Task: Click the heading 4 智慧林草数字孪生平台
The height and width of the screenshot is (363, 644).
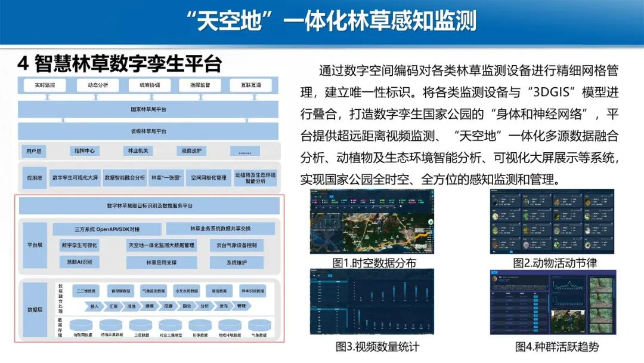Action: pyautogui.click(x=120, y=63)
